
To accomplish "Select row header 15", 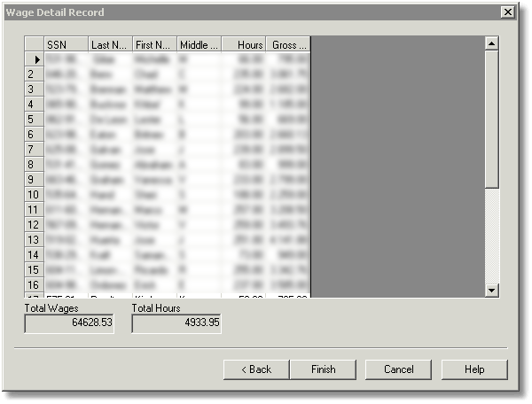I will coord(35,270).
